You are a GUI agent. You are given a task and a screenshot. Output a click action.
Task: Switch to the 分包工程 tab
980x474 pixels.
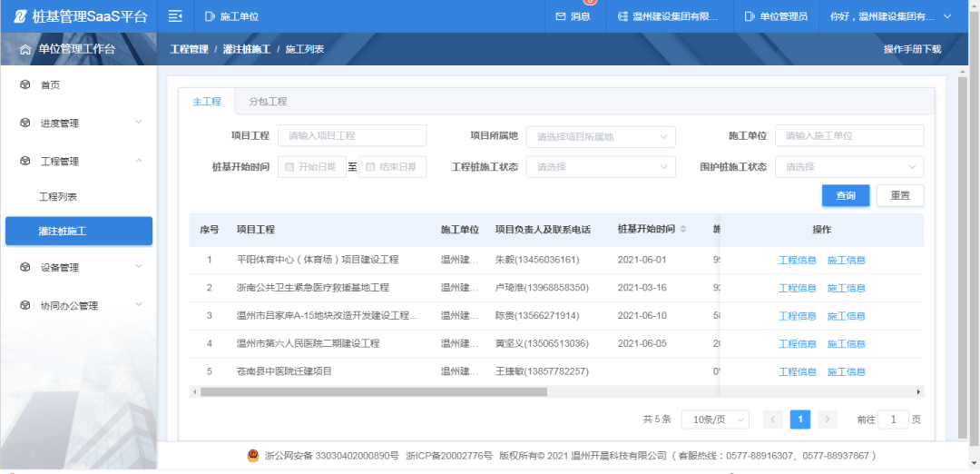coord(268,102)
